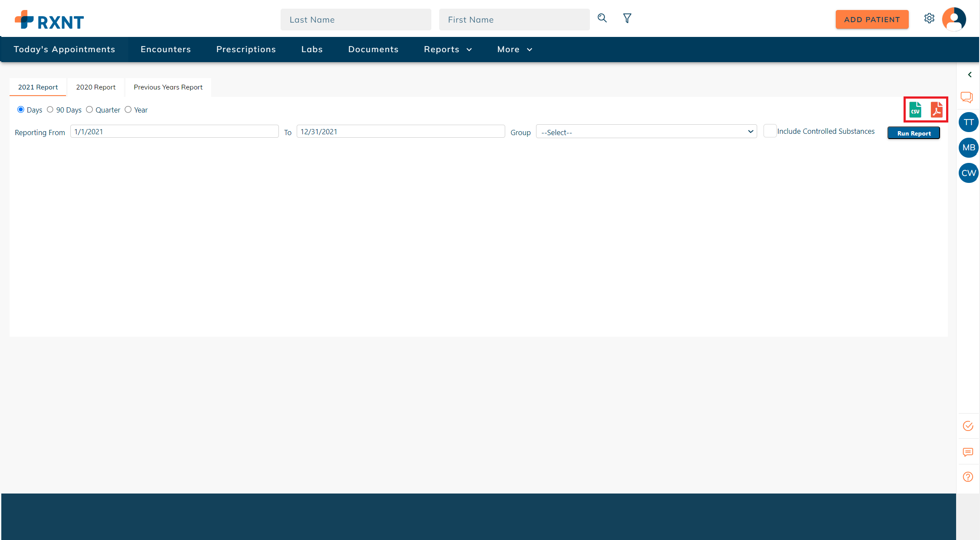
Task: Click the Run Report button
Action: tap(914, 133)
